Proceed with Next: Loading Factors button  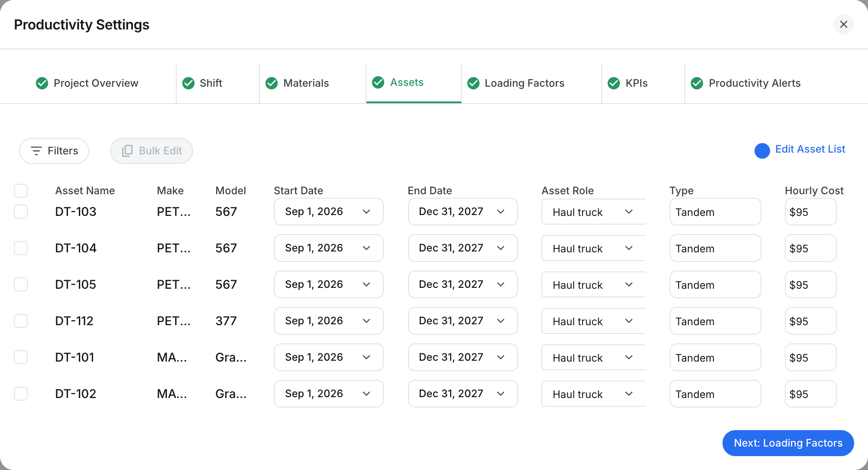[x=788, y=443]
